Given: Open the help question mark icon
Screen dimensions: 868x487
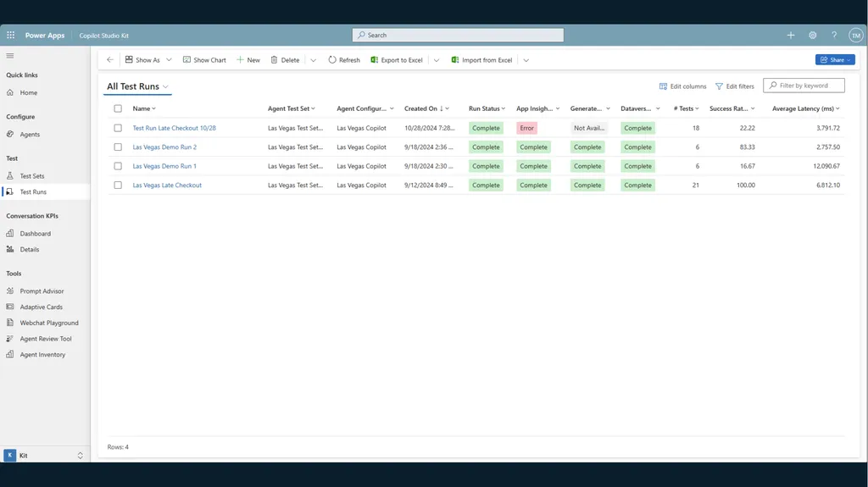Looking at the screenshot, I should (834, 35).
